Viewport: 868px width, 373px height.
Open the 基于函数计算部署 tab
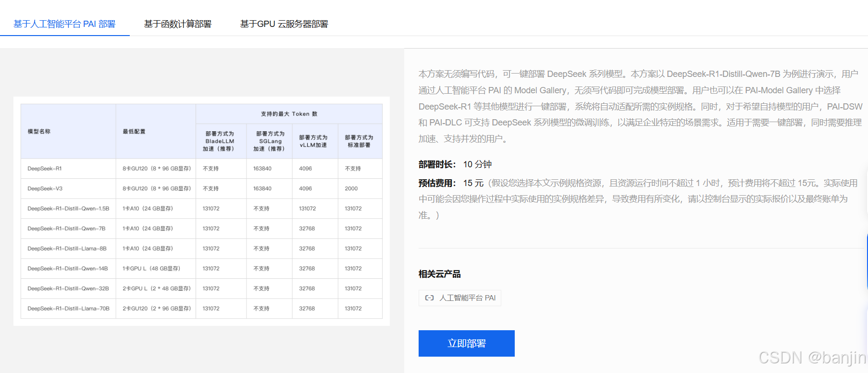(178, 24)
